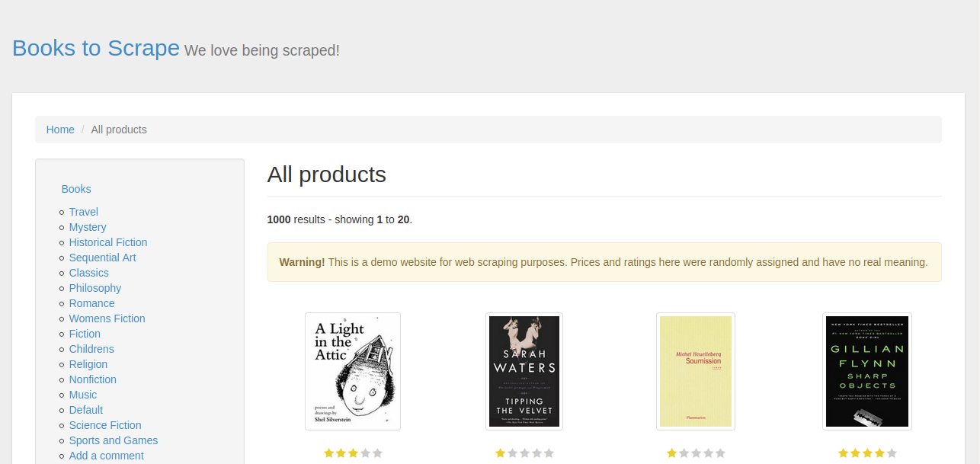Browse the Travel category

(83, 212)
